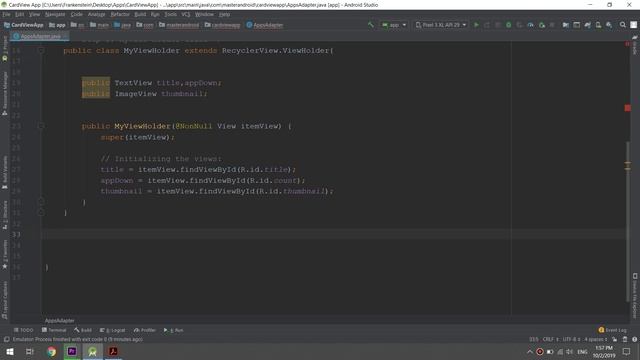Click the green Debug app bug icon
This screenshot has height=360, width=640.
[509, 25]
